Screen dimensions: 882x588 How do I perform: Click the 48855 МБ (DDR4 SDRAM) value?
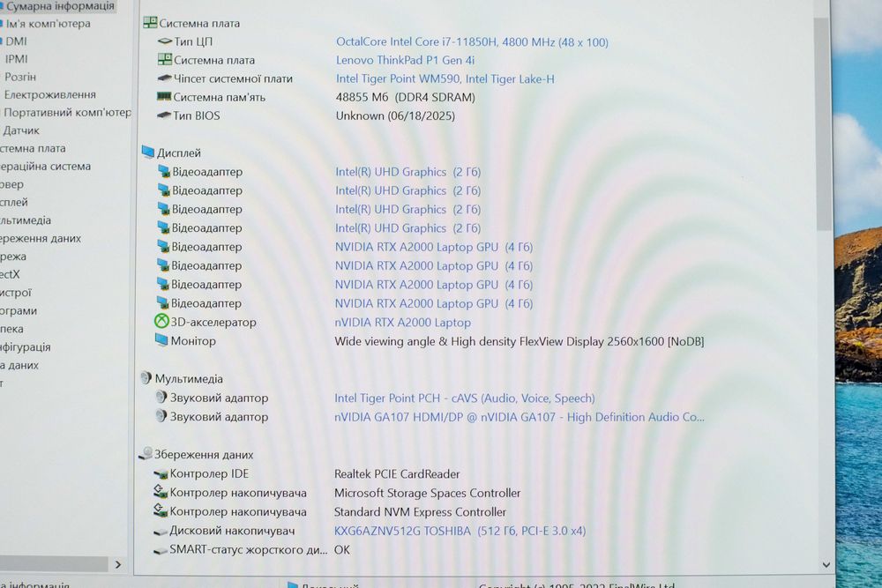405,97
